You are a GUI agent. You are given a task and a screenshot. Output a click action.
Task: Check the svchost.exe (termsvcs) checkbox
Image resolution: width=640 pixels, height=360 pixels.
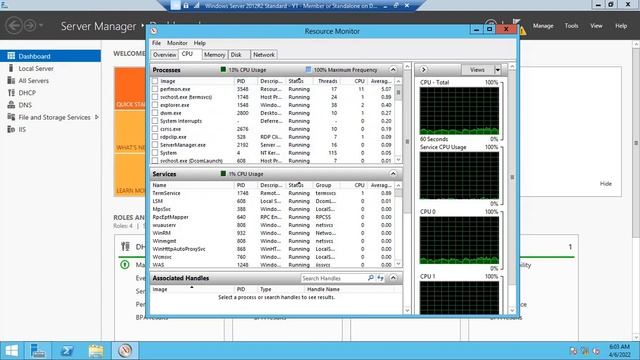pyautogui.click(x=155, y=97)
